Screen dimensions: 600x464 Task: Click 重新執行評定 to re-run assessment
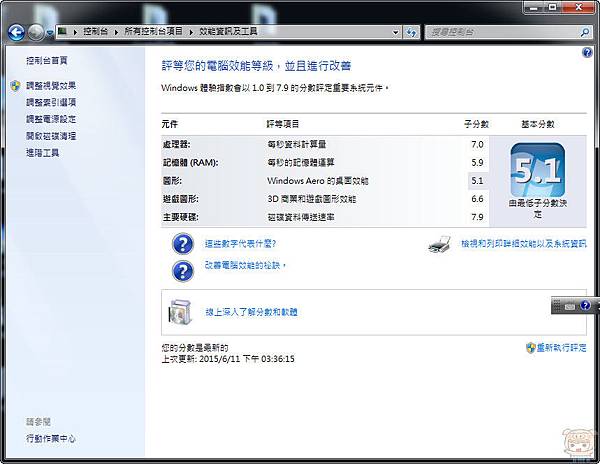point(561,348)
